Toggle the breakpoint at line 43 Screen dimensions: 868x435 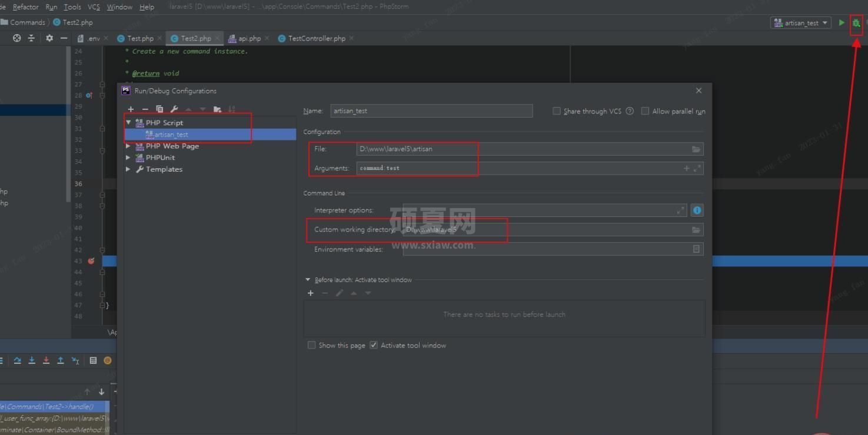(x=91, y=261)
